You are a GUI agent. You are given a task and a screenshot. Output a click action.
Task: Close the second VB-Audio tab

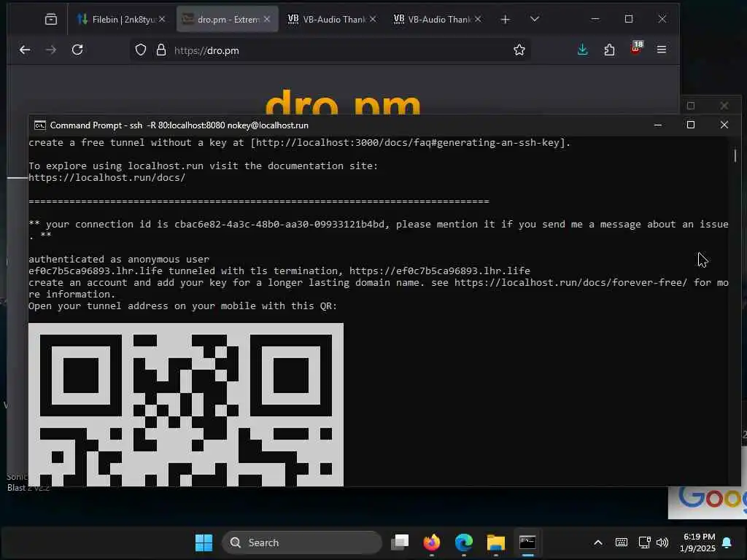point(478,19)
